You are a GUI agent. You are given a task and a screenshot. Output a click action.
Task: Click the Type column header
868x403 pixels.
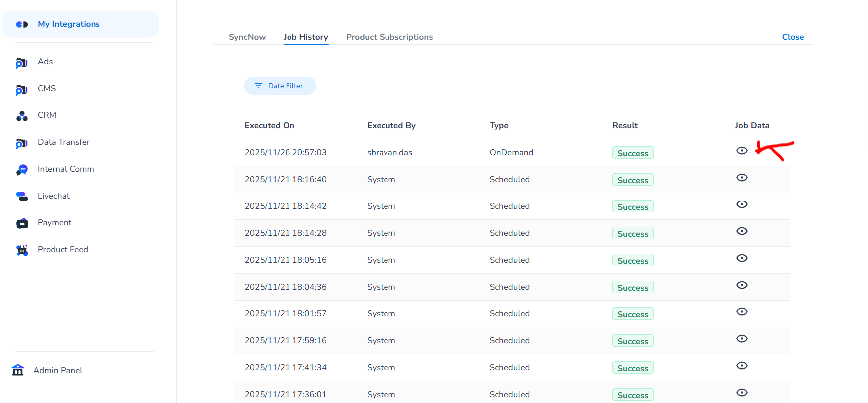coord(499,125)
